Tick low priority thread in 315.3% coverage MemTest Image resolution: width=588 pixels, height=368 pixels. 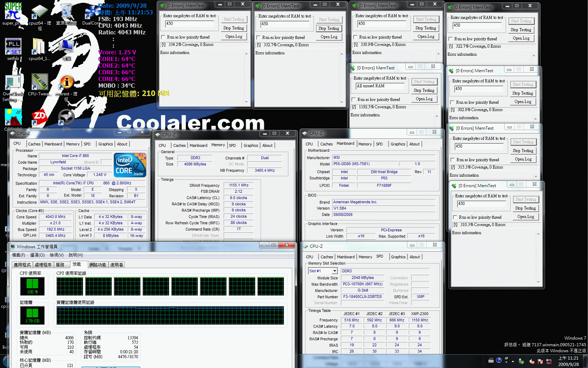point(453,160)
